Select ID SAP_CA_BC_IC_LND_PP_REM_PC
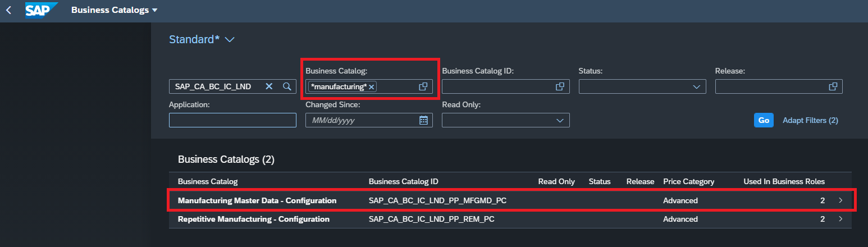Image resolution: width=868 pixels, height=247 pixels. click(x=432, y=219)
